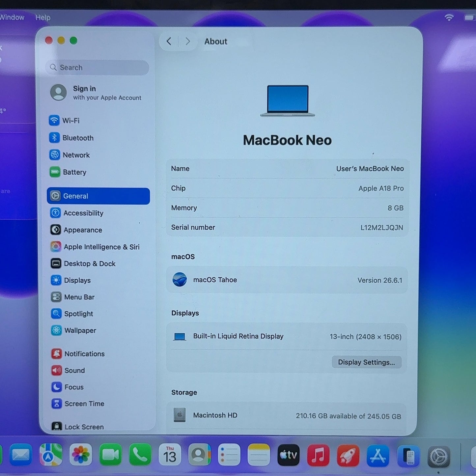Launch Apple TV from the Dock
Image resolution: width=476 pixels, height=476 pixels.
[x=289, y=455]
